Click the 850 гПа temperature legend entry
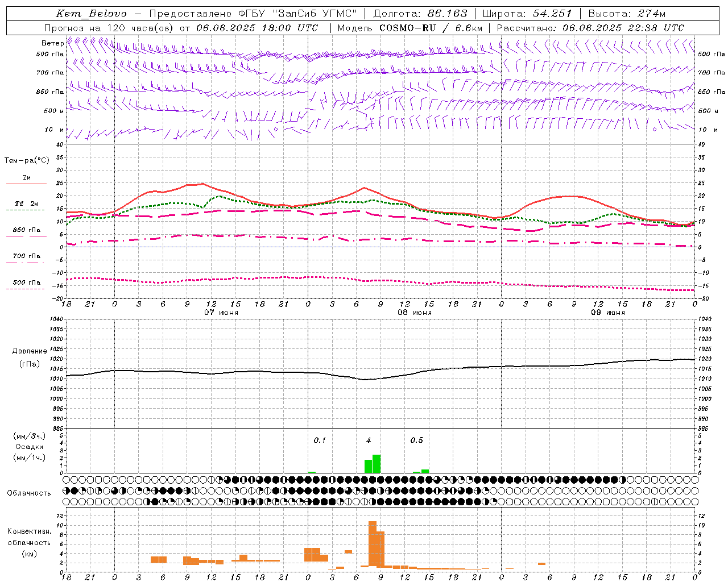Viewport: 728px width, 582px height. (x=26, y=232)
